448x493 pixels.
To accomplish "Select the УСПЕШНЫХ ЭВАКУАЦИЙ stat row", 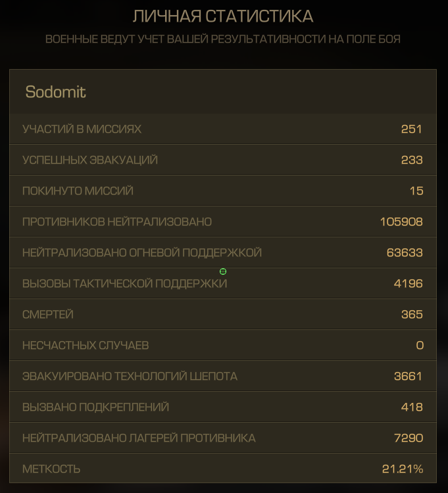I will point(223,160).
